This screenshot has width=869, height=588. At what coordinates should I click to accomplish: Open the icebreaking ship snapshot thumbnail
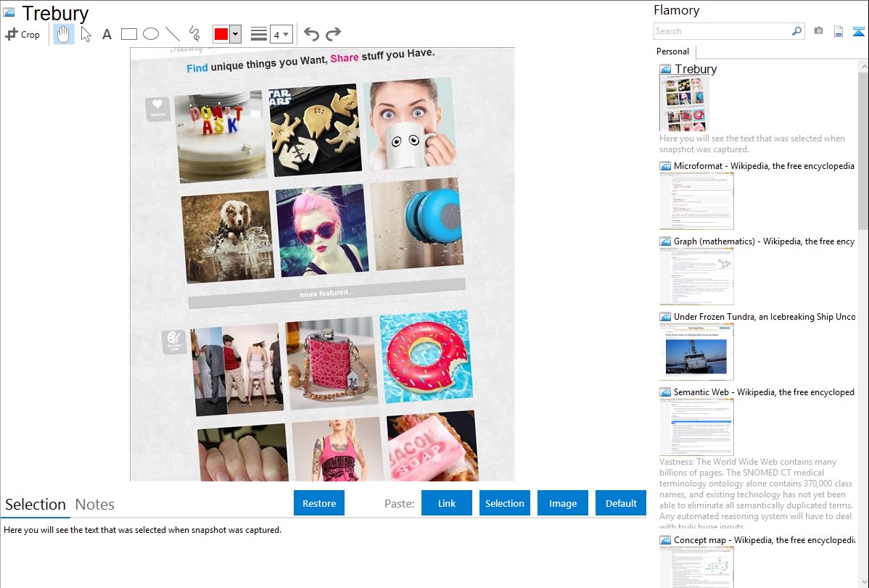(x=696, y=352)
